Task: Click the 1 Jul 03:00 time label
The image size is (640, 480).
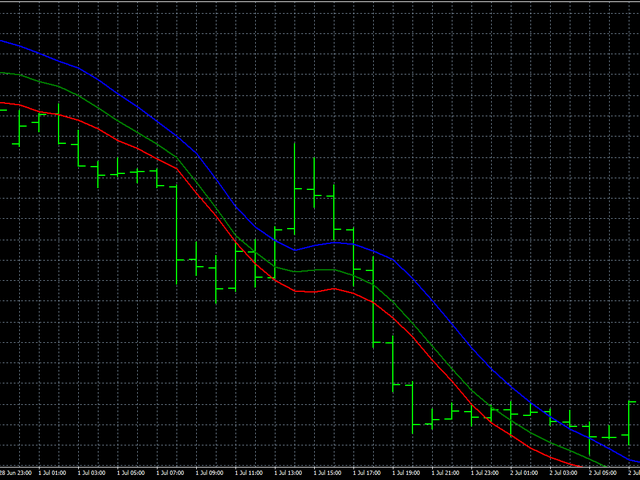Action: pos(94,472)
